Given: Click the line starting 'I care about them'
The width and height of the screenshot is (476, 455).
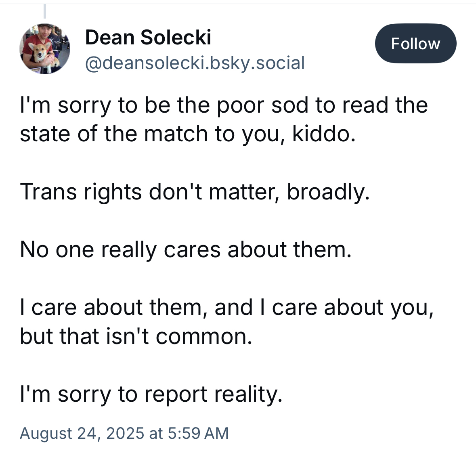Looking at the screenshot, I should (227, 308).
